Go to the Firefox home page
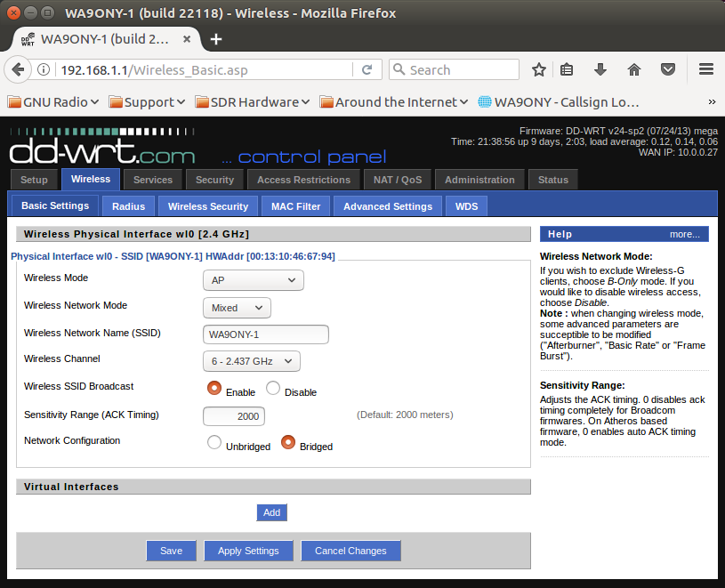The image size is (725, 588). coord(634,69)
